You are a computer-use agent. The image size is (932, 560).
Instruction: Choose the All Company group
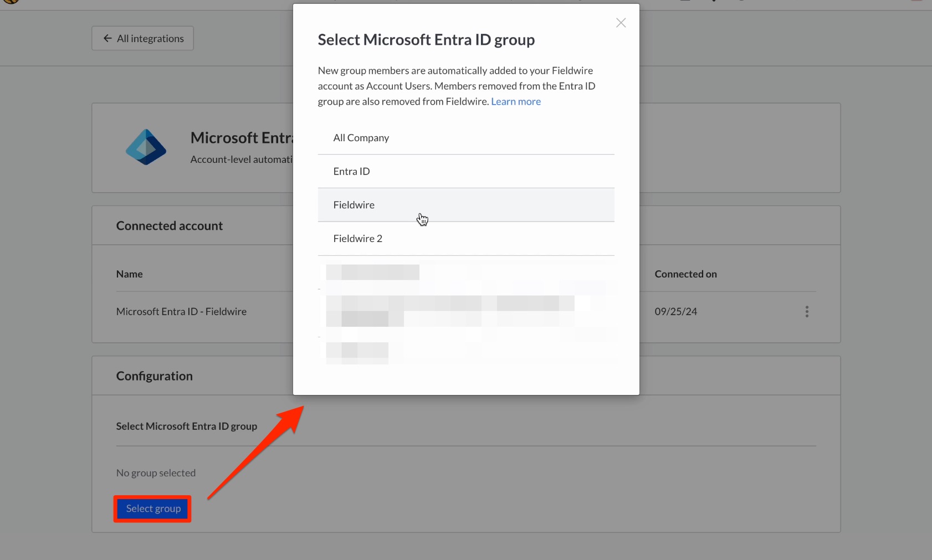point(466,138)
